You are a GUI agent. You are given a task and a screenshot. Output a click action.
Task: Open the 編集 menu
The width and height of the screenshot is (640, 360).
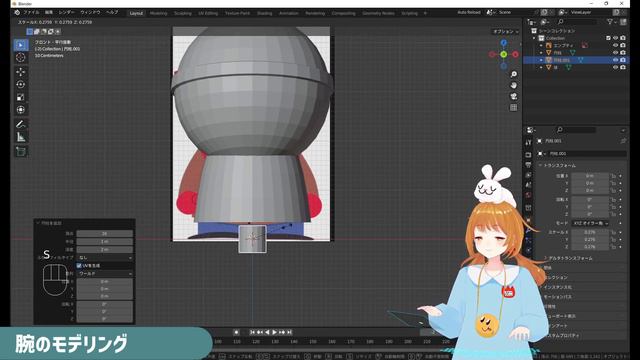pos(49,13)
